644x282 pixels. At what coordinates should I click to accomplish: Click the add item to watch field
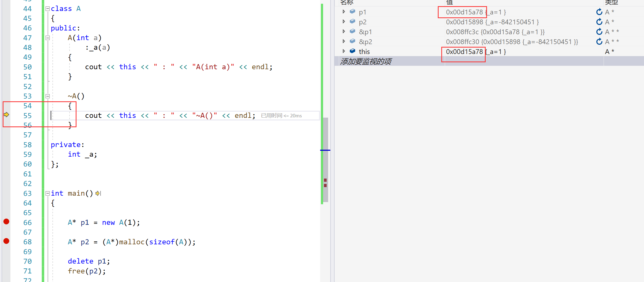pyautogui.click(x=366, y=61)
